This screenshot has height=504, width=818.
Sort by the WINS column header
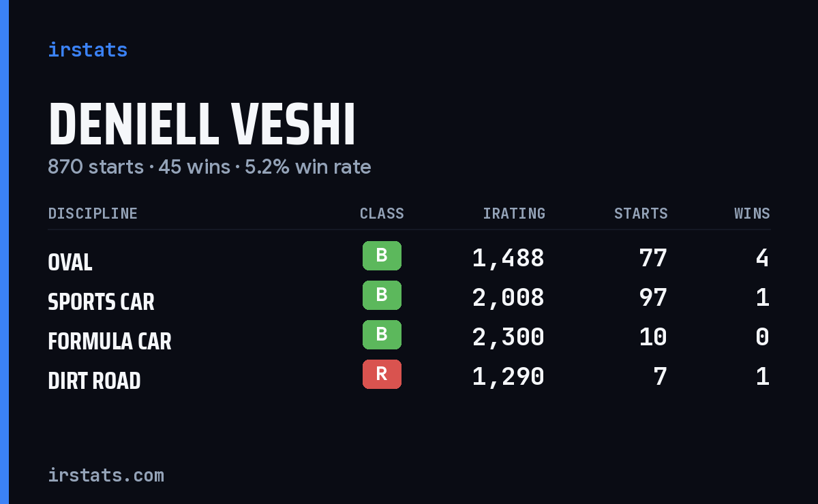752,214
